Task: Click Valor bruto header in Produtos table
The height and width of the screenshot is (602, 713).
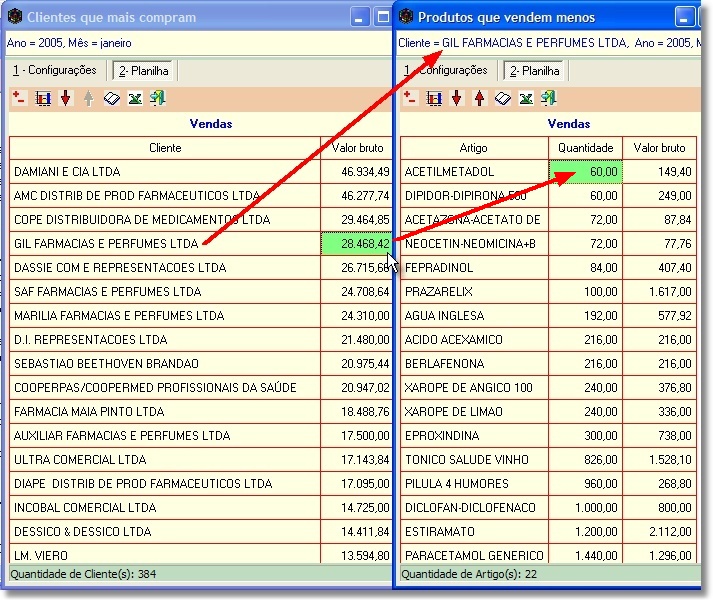Action: point(659,148)
